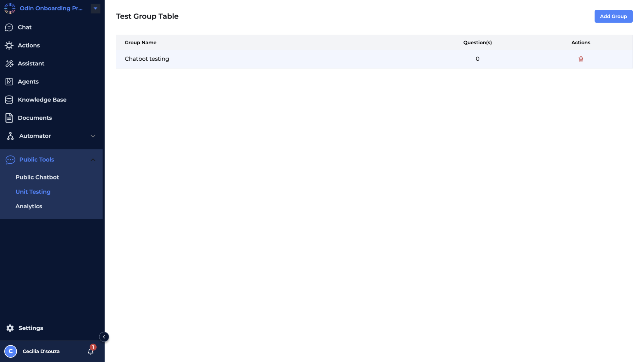644x362 pixels.
Task: Click the Documents file icon
Action: tap(9, 118)
